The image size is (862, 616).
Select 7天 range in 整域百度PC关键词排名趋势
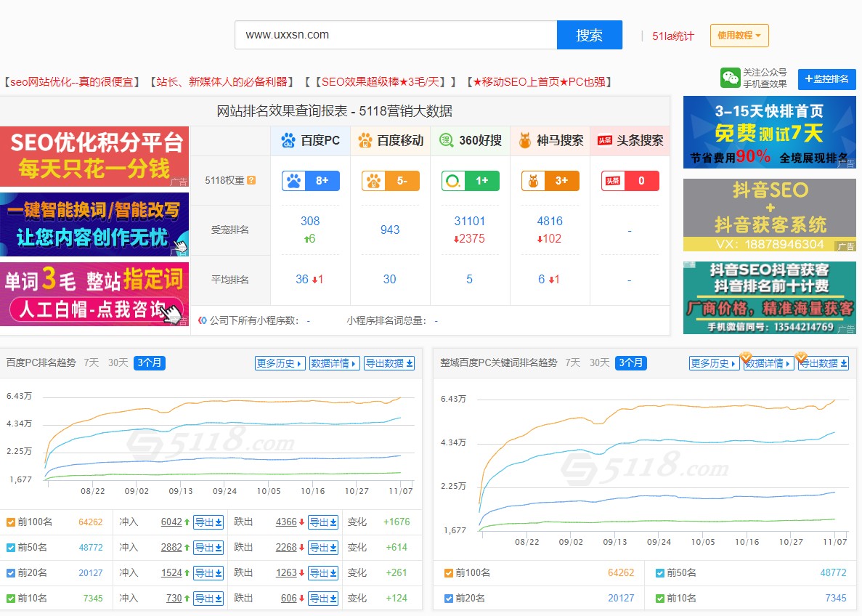pyautogui.click(x=573, y=362)
